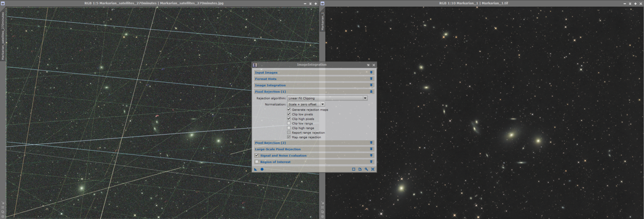Viewport: 644px width, 219px height.
Task: Click the Format Hints section title
Action: coord(266,79)
